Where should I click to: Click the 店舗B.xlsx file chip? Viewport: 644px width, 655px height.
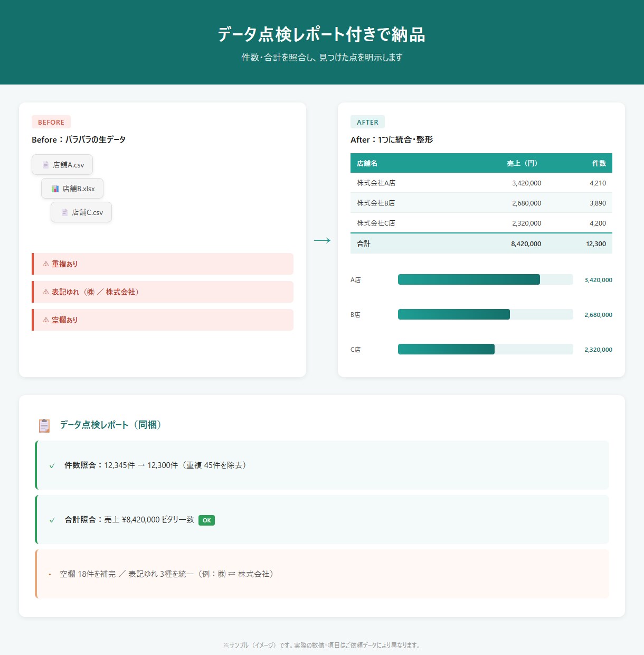click(x=72, y=189)
